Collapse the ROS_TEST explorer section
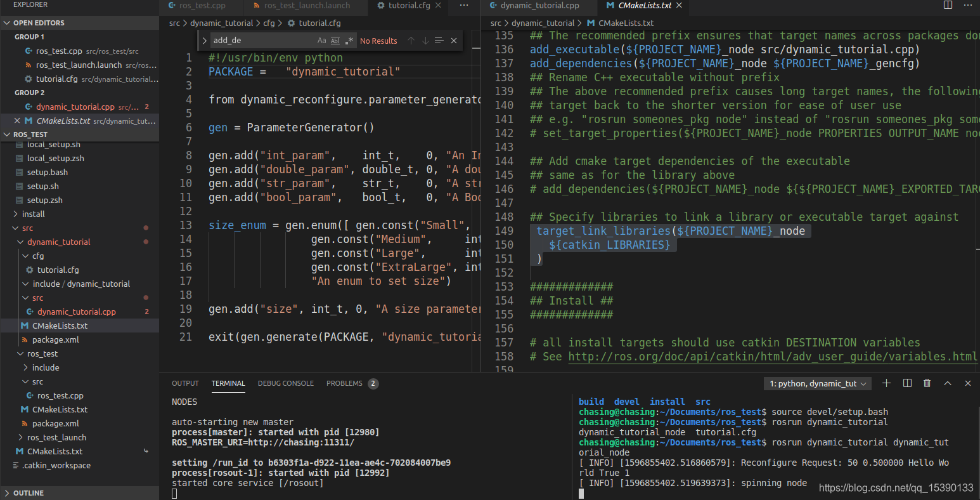Image resolution: width=980 pixels, height=500 pixels. point(79,135)
